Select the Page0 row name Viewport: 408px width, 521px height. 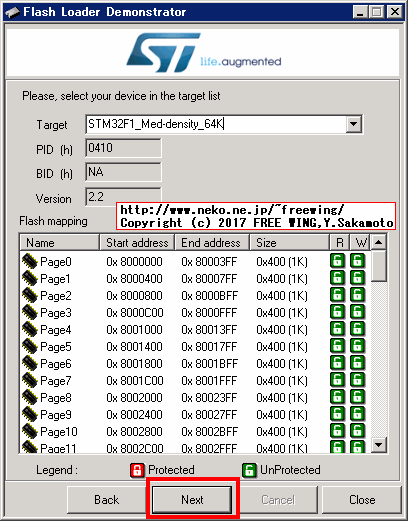[56, 262]
